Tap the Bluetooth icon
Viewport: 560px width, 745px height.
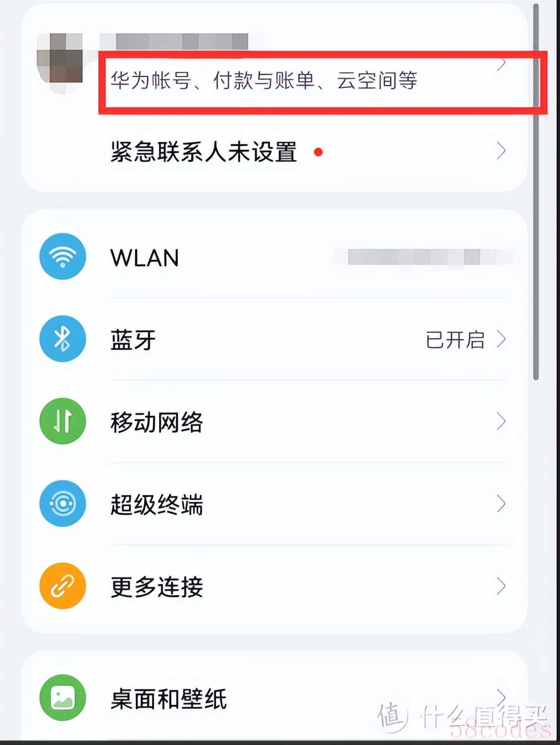coord(62,339)
